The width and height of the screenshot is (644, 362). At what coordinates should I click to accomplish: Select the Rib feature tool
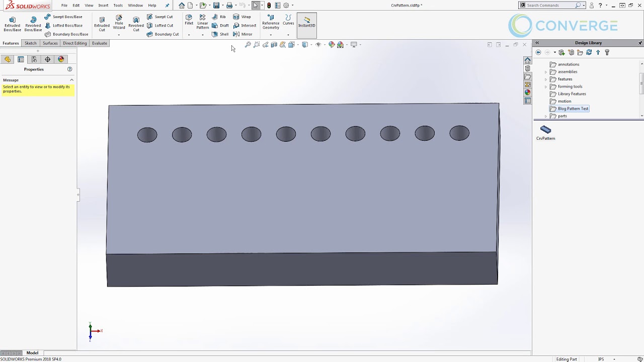point(219,17)
